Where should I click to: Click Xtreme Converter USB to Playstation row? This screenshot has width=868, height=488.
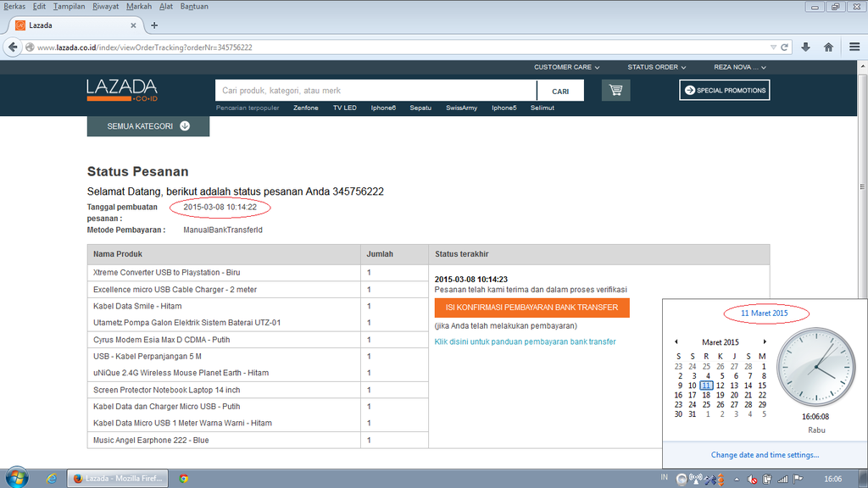click(224, 273)
